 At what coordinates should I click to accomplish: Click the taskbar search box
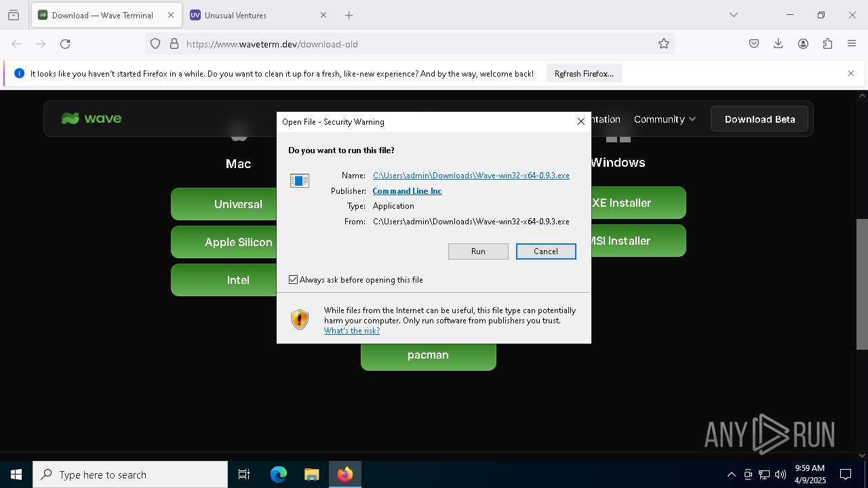[130, 474]
